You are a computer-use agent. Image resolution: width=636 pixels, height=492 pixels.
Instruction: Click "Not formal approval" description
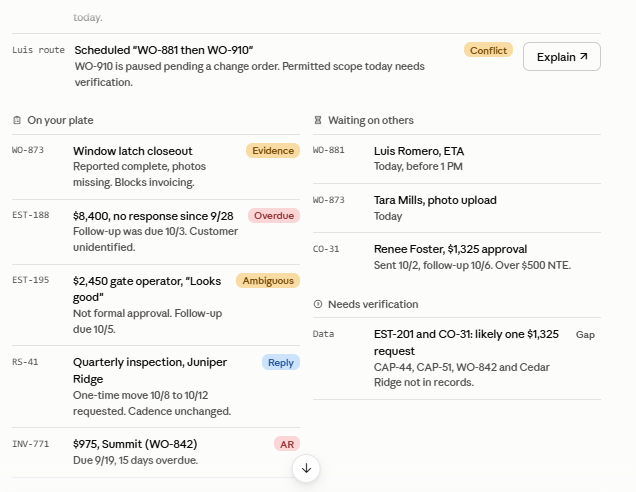click(147, 321)
